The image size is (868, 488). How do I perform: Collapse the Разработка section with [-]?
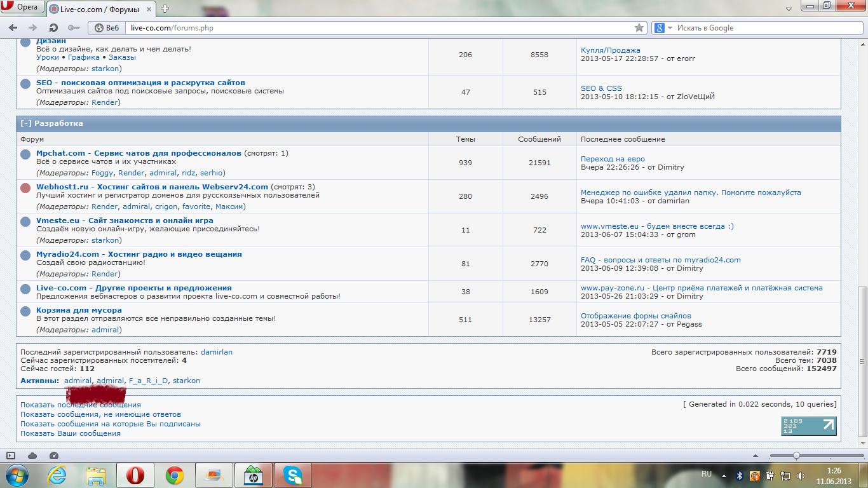[25, 123]
